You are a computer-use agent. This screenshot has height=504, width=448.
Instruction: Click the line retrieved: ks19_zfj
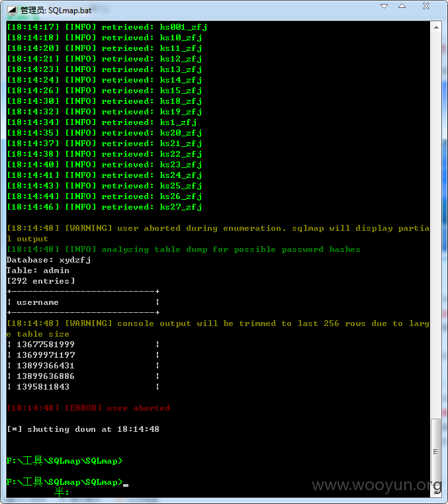pyautogui.click(x=104, y=112)
